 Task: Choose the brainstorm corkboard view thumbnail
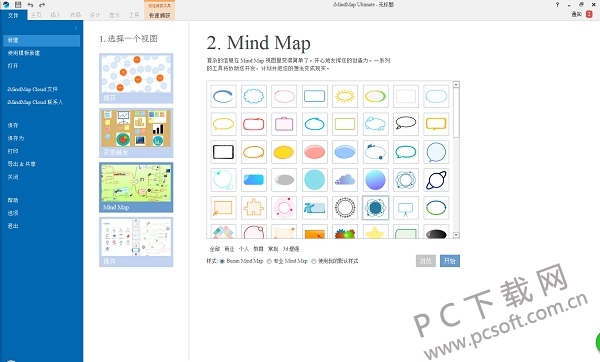(x=136, y=133)
